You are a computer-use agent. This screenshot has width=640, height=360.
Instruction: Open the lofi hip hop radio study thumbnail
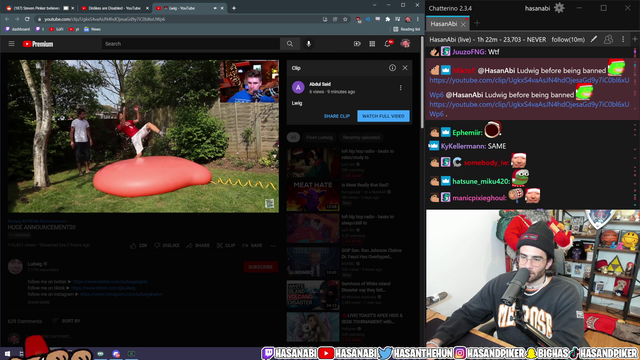(x=313, y=163)
